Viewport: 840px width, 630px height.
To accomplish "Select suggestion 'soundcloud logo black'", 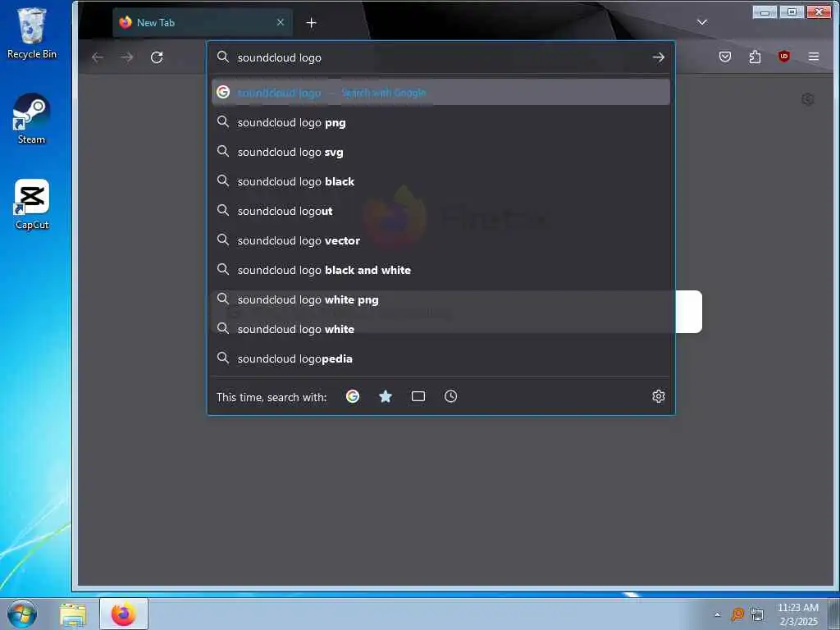I will [441, 181].
